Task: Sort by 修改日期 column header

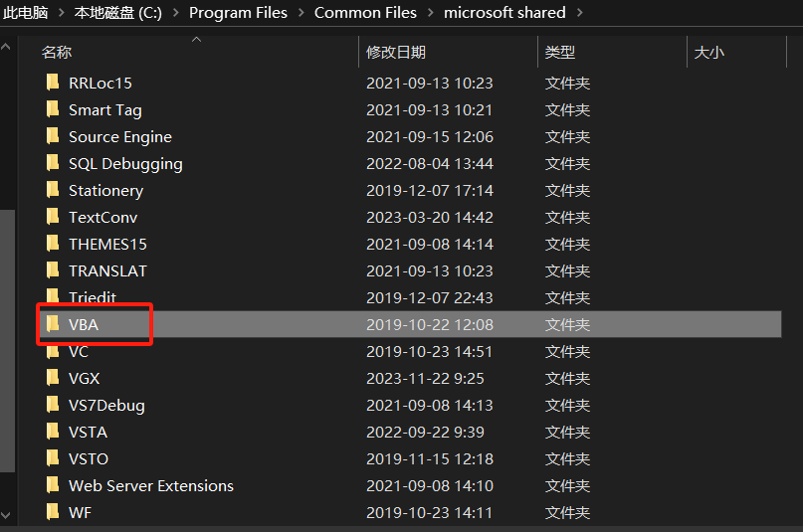Action: point(395,53)
